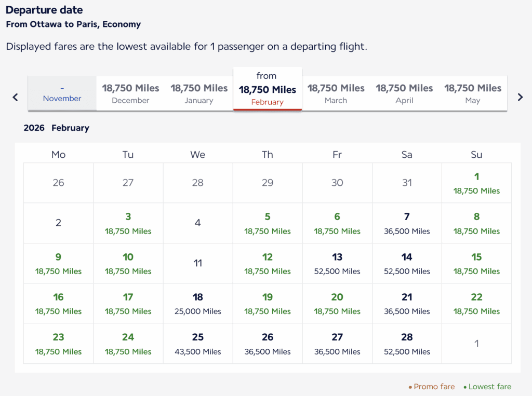532x396 pixels.
Task: Select the March month tab
Action: point(336,93)
